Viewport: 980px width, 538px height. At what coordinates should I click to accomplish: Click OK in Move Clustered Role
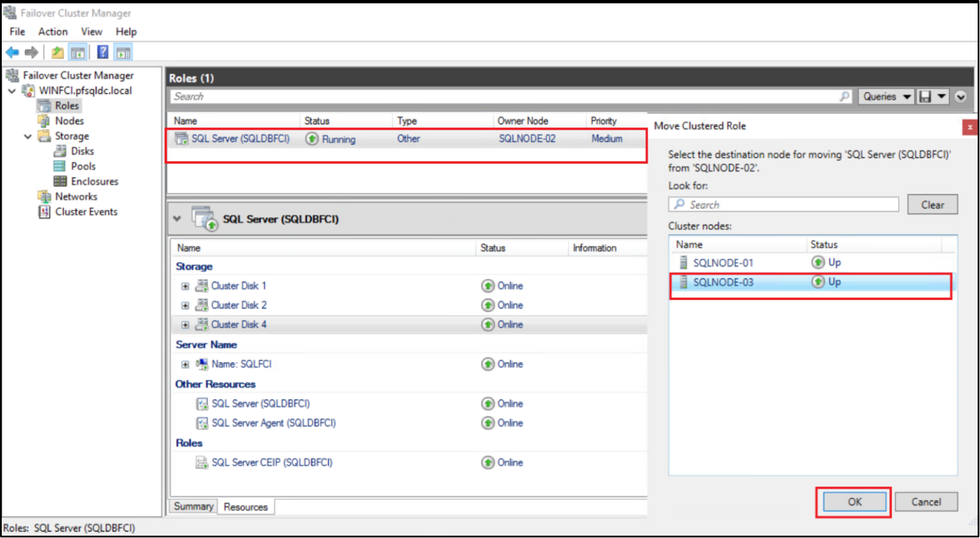pyautogui.click(x=855, y=502)
